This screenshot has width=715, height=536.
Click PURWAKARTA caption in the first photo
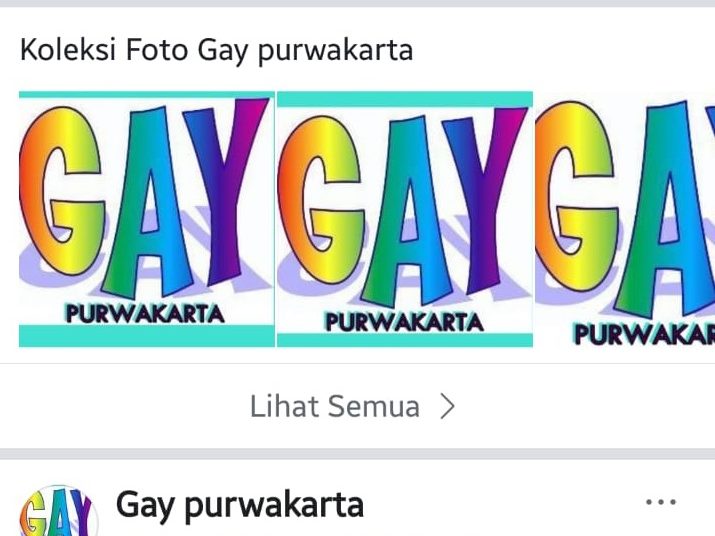tap(145, 314)
